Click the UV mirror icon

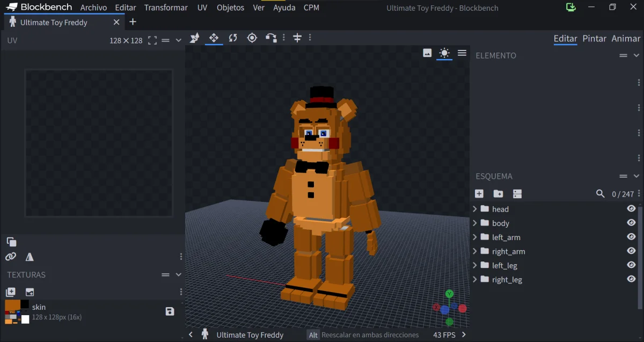pyautogui.click(x=30, y=257)
